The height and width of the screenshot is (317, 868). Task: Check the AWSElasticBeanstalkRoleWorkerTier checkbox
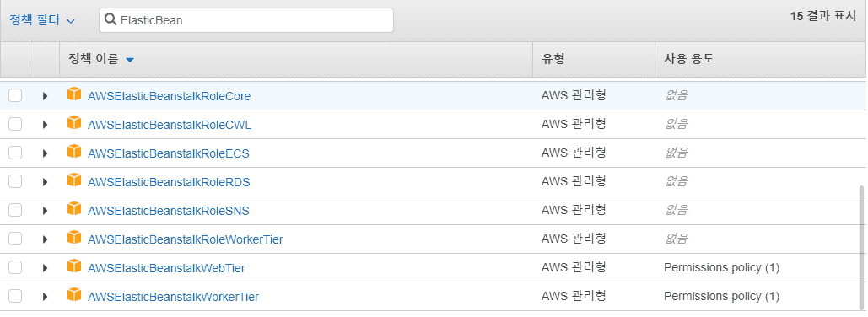click(x=15, y=239)
